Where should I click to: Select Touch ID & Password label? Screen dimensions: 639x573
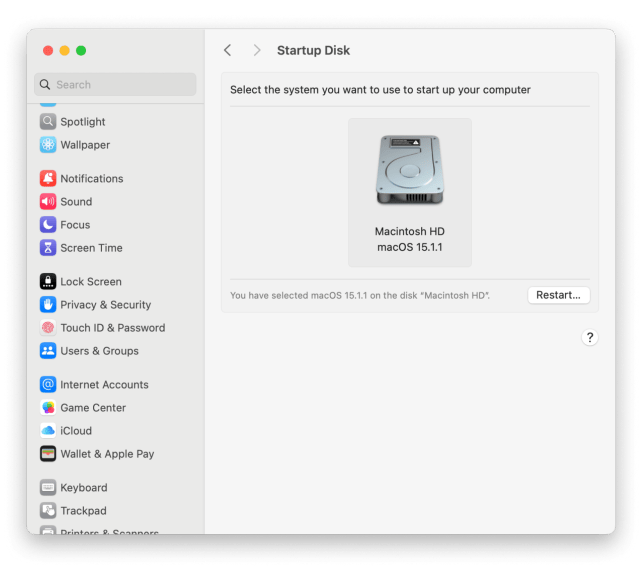tap(112, 328)
